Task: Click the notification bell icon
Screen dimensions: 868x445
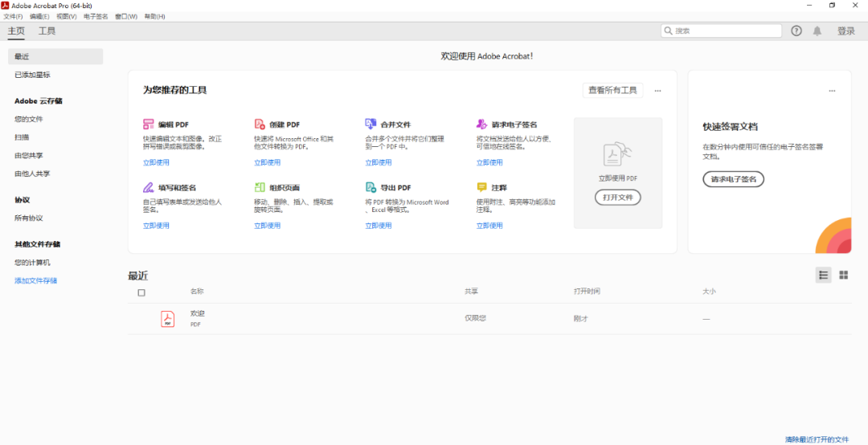Action: 817,31
